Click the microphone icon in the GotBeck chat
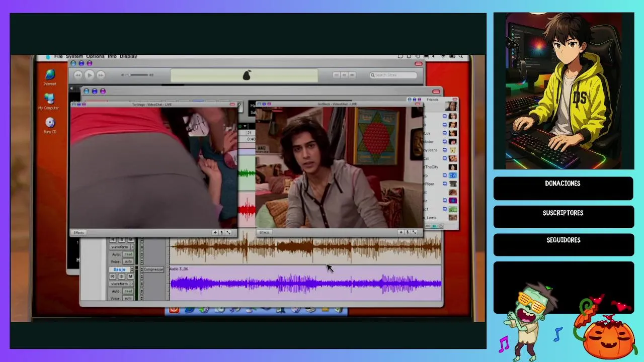The height and width of the screenshot is (362, 644). 408,232
